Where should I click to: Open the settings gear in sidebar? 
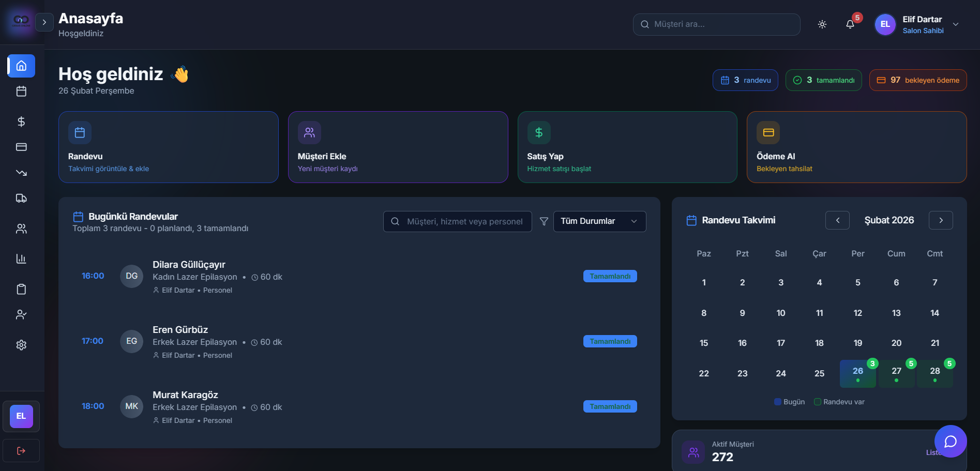[21, 345]
